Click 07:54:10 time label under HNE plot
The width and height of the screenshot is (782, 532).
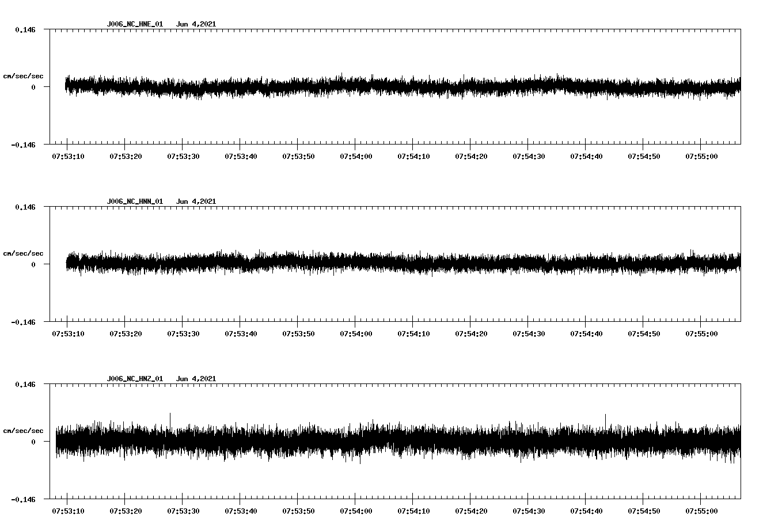click(x=413, y=156)
